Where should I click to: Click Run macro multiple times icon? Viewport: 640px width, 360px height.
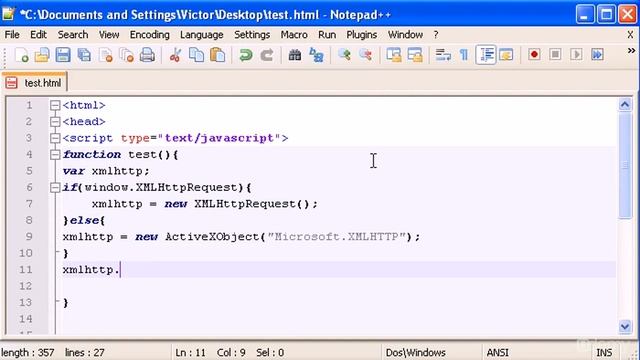tap(597, 55)
